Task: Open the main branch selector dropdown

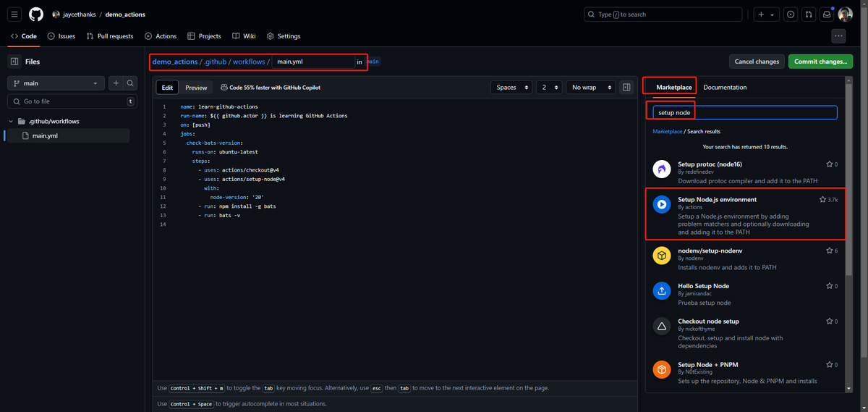Action: click(x=55, y=83)
